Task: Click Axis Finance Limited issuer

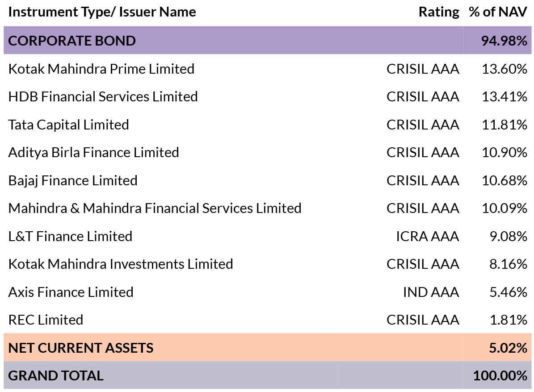Action: (x=71, y=292)
